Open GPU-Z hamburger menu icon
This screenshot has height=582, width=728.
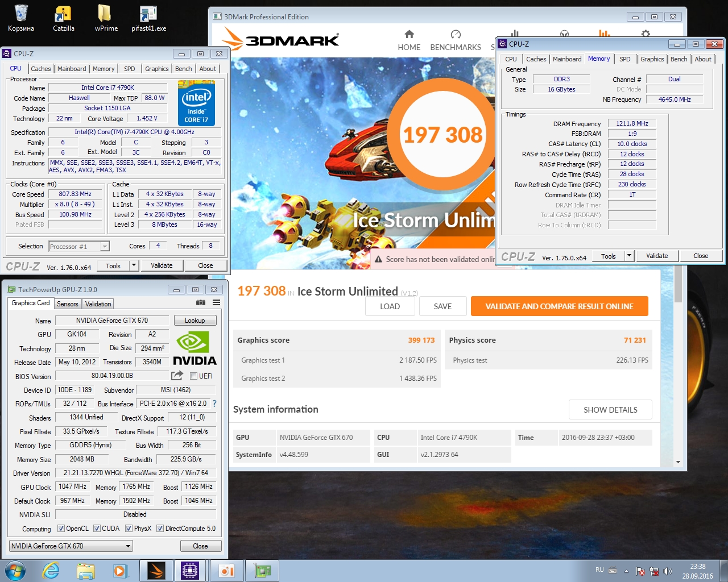217,303
